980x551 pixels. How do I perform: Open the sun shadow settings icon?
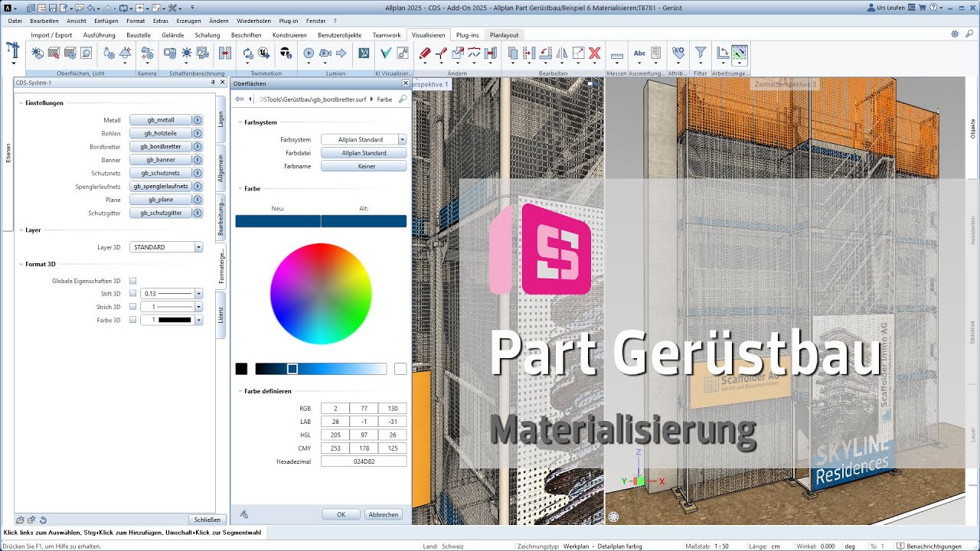(x=186, y=53)
